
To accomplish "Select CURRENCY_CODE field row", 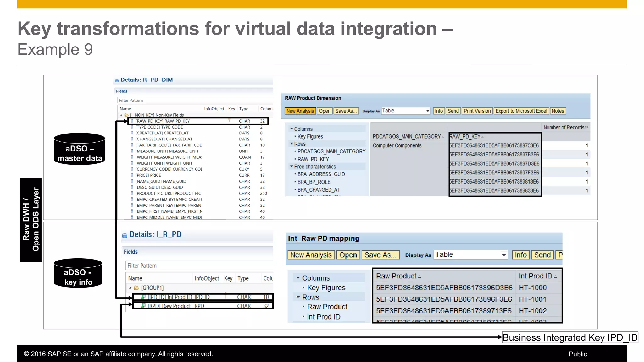I will (x=198, y=169).
